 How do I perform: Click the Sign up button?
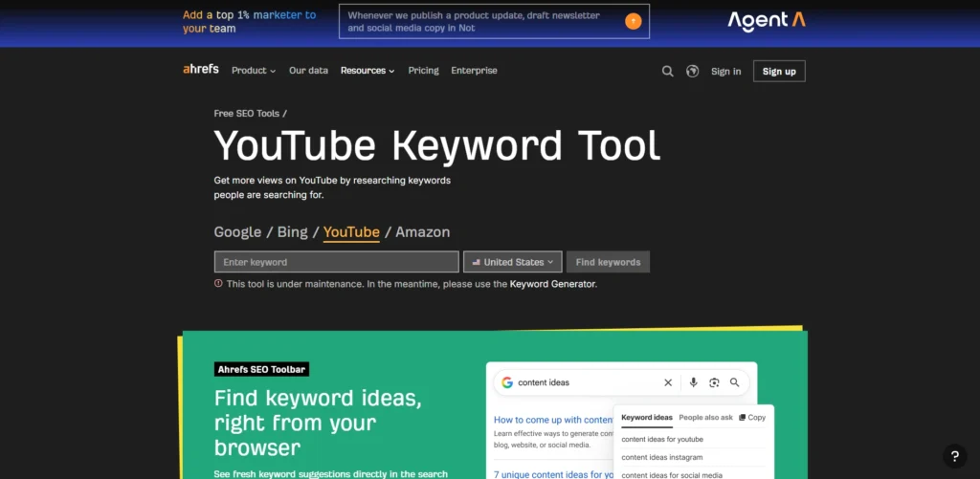(x=779, y=71)
